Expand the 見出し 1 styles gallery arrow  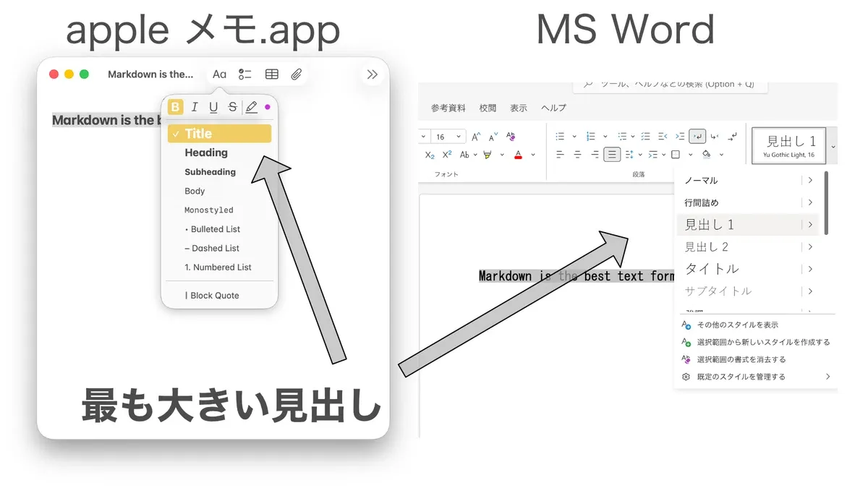(833, 146)
